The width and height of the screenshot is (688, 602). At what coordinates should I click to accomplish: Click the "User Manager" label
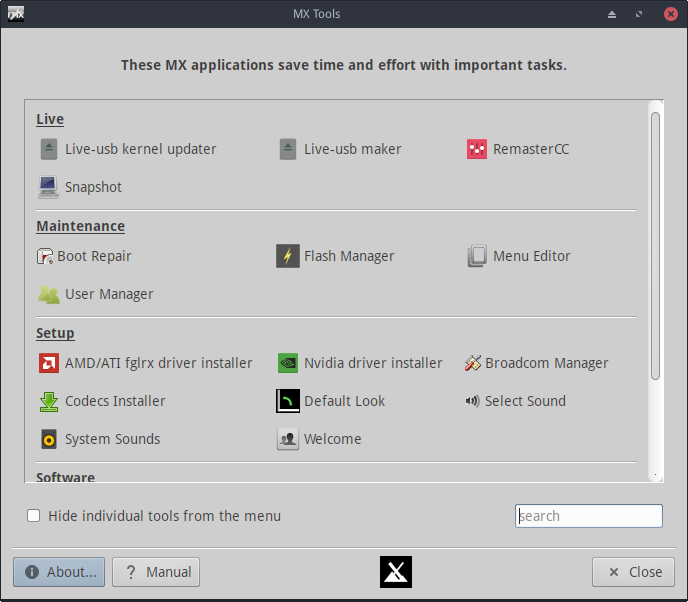click(x=109, y=294)
